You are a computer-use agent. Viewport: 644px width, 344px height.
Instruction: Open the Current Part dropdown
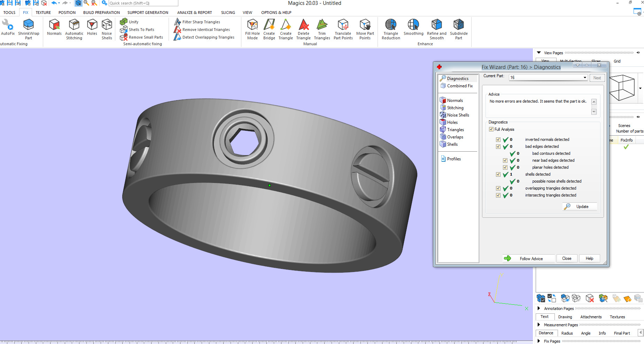tap(585, 78)
